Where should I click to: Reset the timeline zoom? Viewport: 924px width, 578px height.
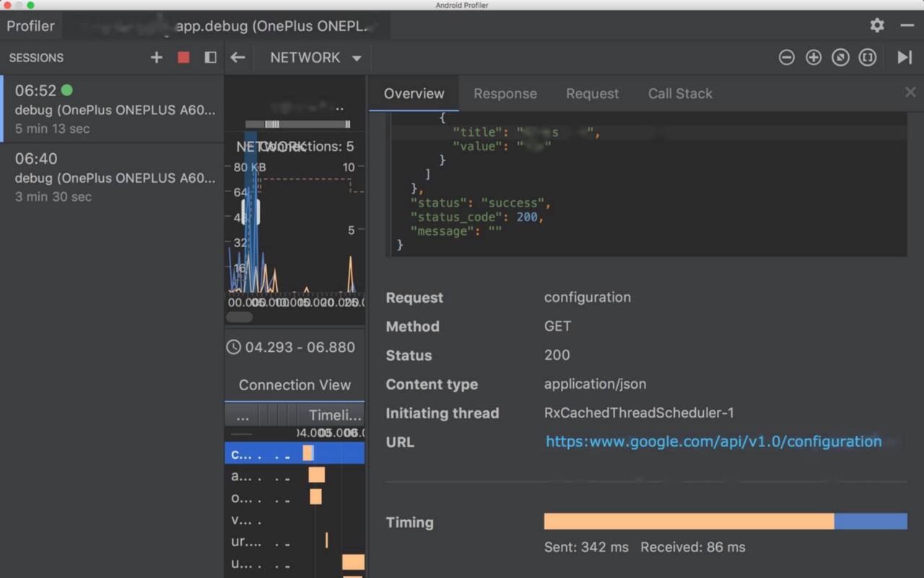click(840, 57)
